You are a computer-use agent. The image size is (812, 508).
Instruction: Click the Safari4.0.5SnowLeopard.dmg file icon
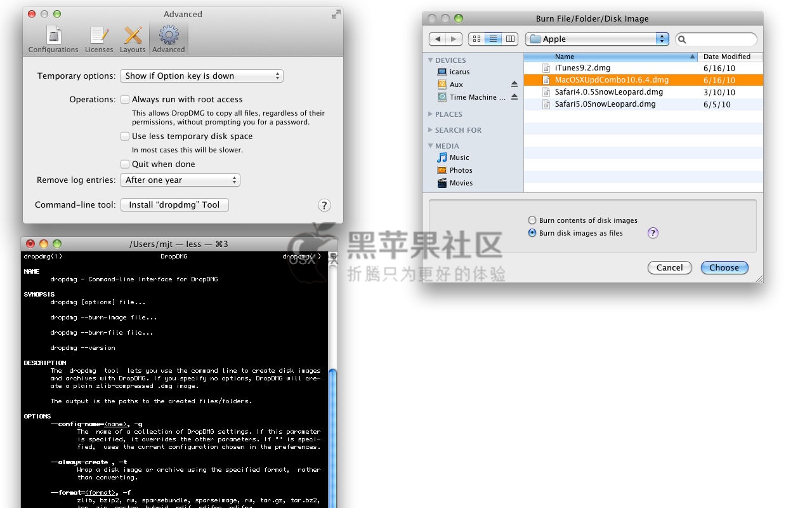click(x=547, y=92)
